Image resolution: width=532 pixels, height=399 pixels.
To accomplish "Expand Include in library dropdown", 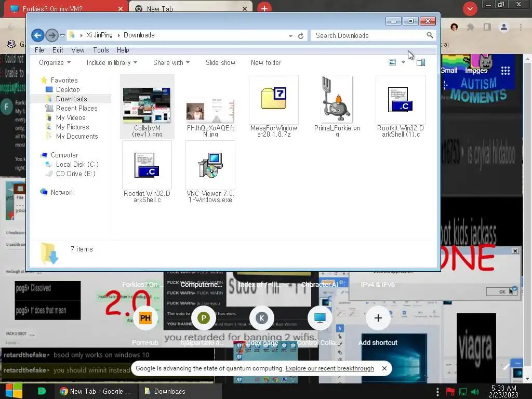I will pos(112,62).
